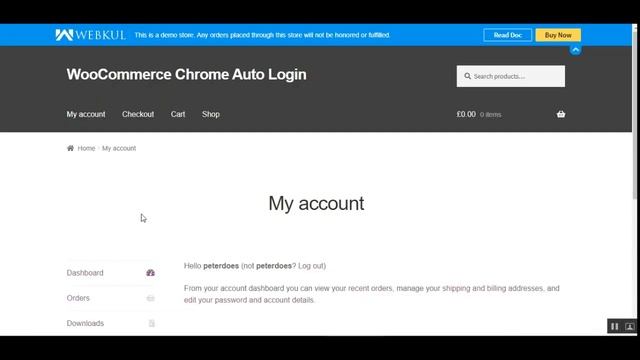
Task: Open the Downloads sidebar entry
Action: (111, 323)
